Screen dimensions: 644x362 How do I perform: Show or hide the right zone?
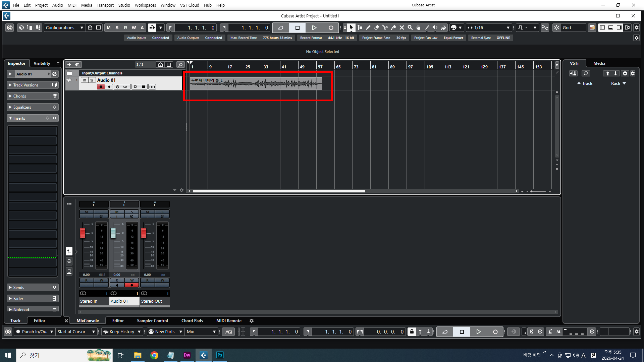click(619, 28)
